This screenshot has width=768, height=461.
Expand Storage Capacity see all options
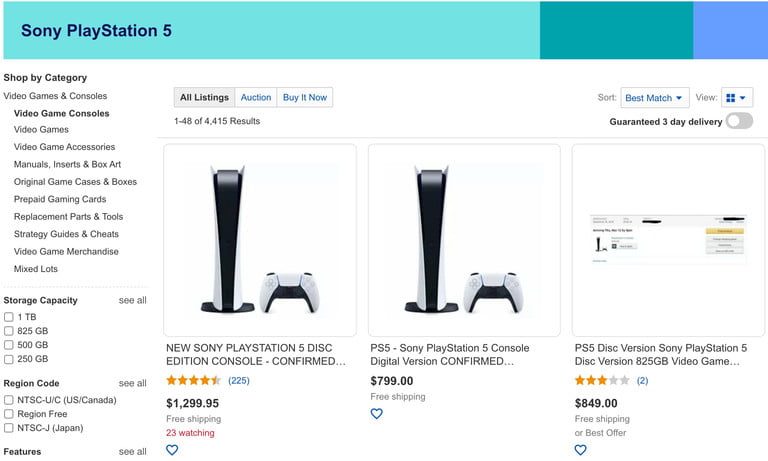click(x=132, y=300)
